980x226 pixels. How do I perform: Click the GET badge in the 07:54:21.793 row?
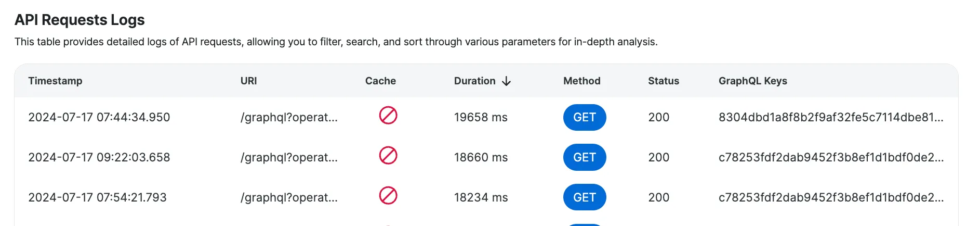[x=585, y=197]
